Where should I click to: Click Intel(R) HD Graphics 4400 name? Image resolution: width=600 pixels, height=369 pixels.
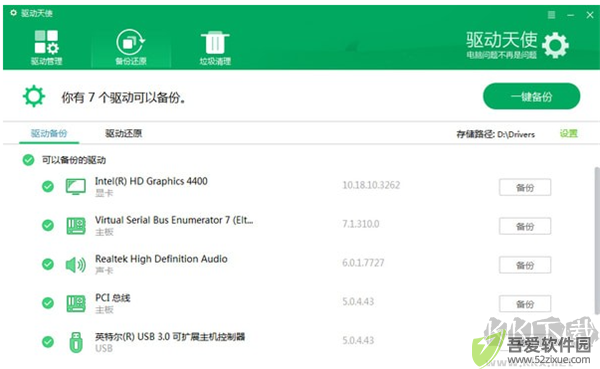click(151, 181)
